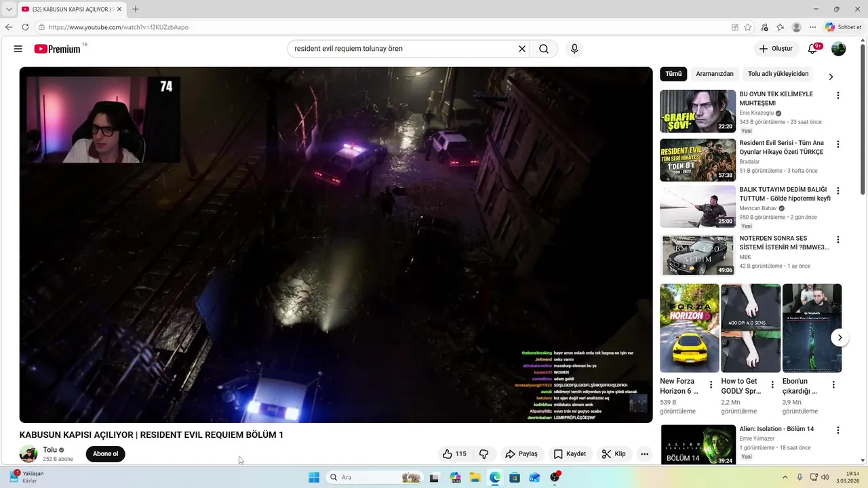Open options for NOTERDEN SONRA SES video
Screen dimensions: 868x488
(x=838, y=239)
